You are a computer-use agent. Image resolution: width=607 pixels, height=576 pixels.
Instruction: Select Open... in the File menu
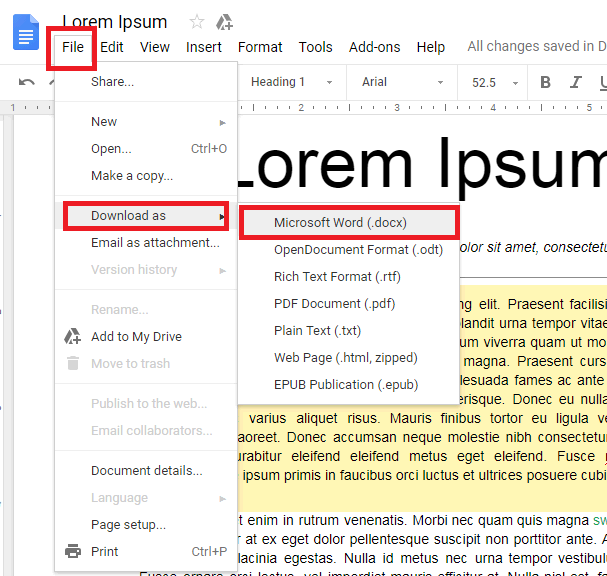[x=146, y=149]
